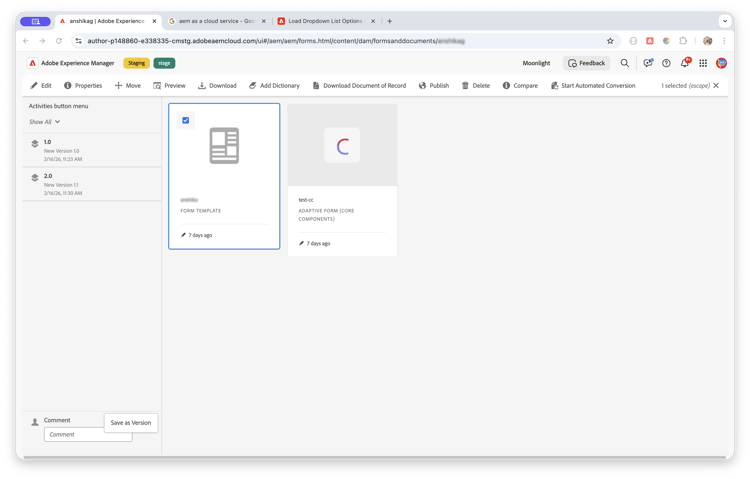Focus the Comment input field
Screen dimensions: 750x479
(x=88, y=434)
